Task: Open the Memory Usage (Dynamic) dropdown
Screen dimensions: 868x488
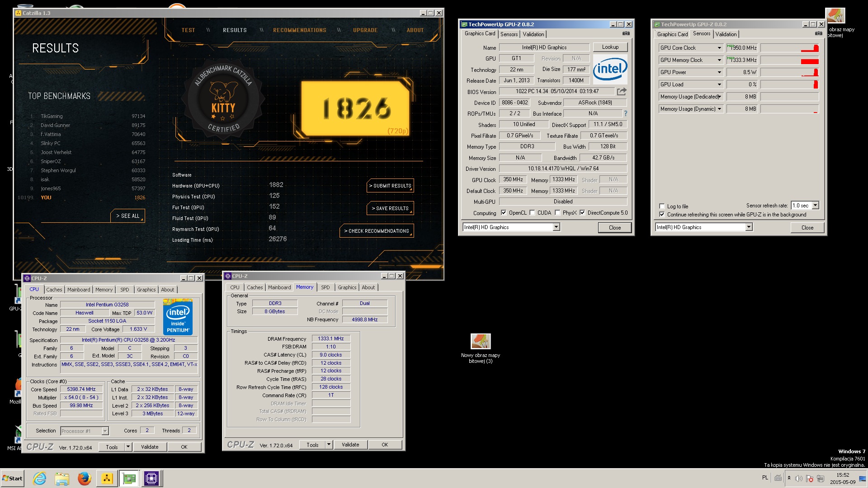Action: (x=719, y=109)
